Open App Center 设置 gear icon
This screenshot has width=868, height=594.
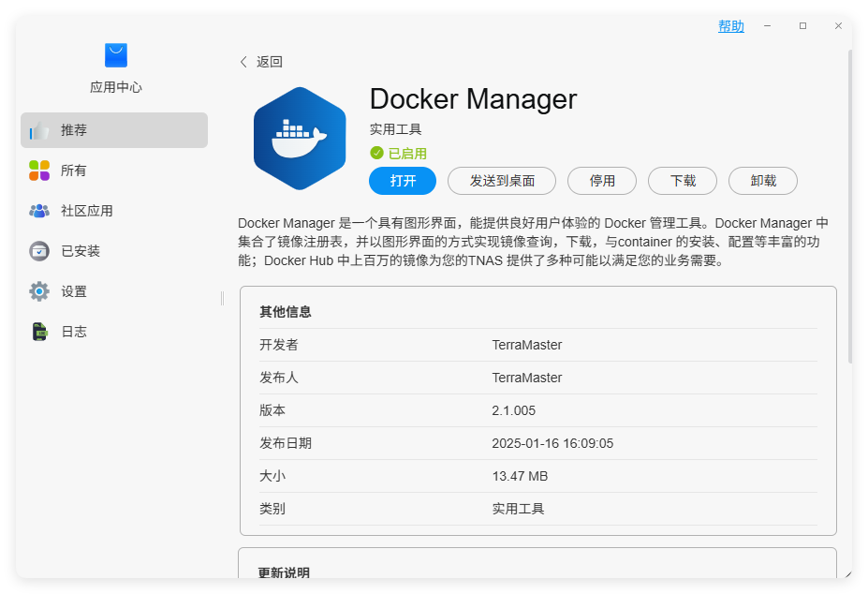tap(39, 290)
